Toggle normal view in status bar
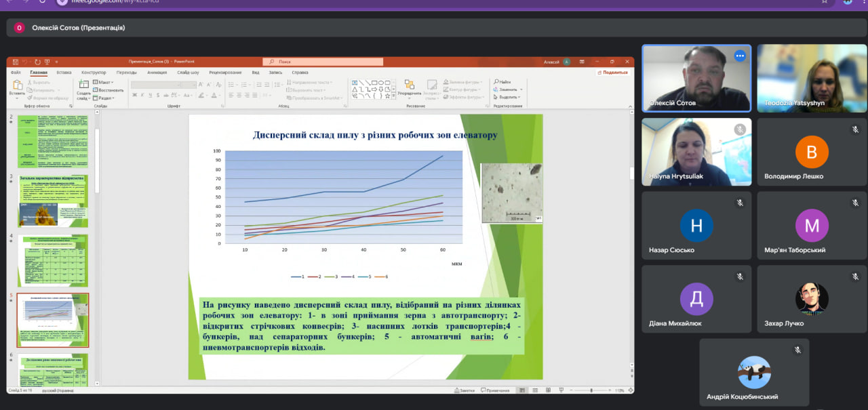Viewport: 868px width, 410px height. tap(521, 390)
